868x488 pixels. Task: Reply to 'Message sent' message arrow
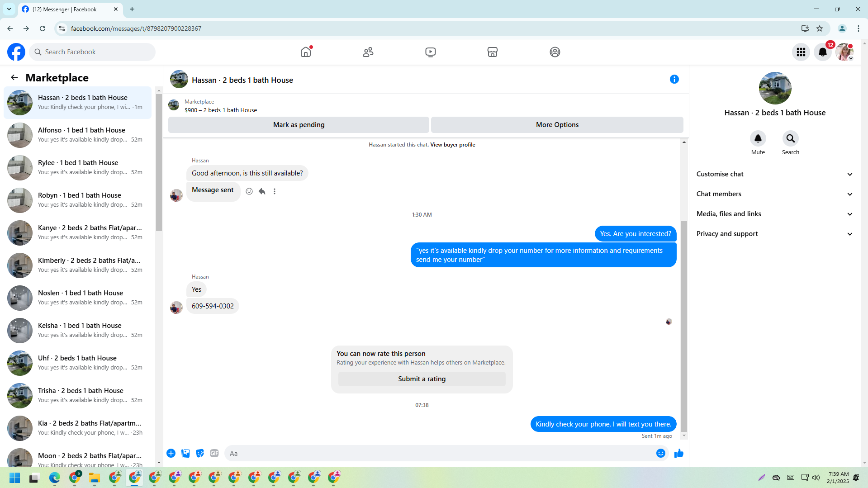pyautogui.click(x=262, y=191)
